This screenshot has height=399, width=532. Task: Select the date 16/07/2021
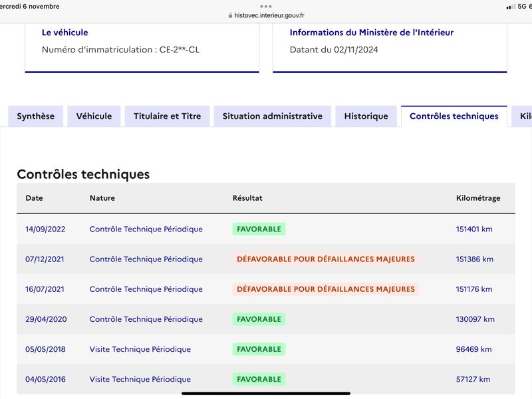45,289
